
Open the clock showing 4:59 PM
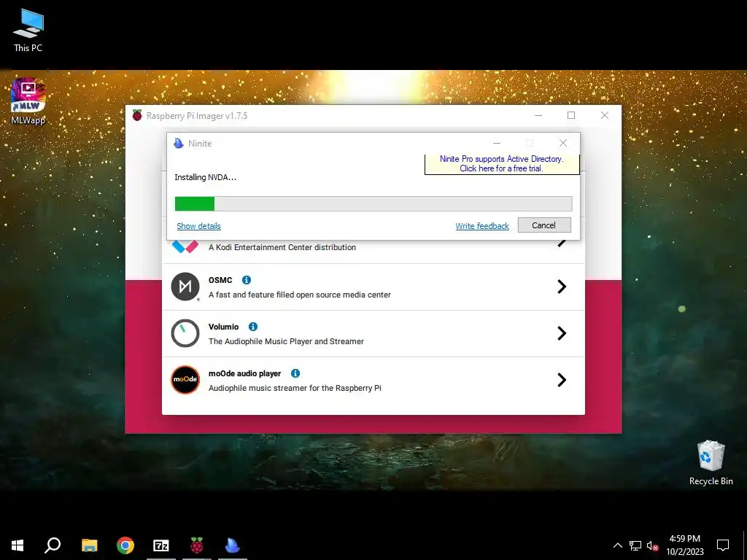tap(685, 545)
